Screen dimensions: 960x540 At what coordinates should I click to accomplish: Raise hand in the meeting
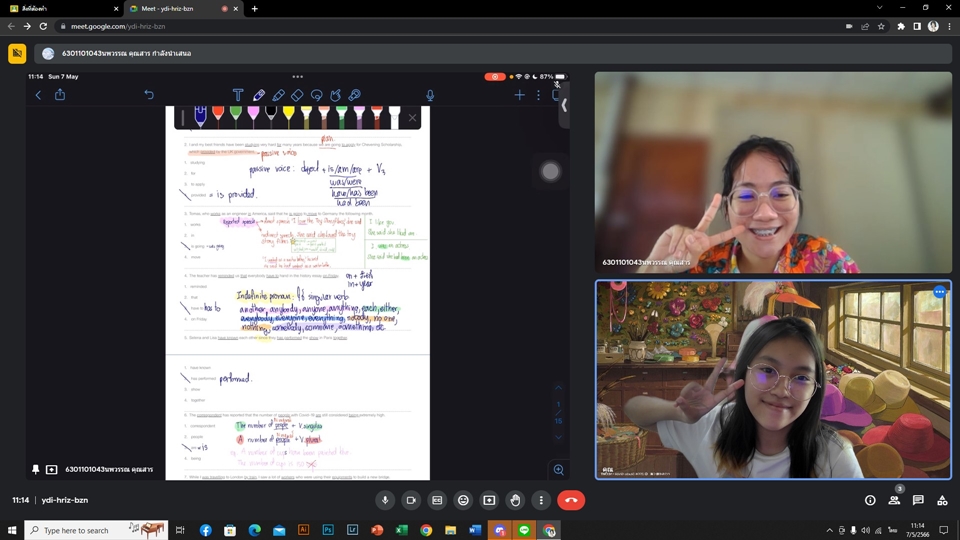(x=516, y=500)
